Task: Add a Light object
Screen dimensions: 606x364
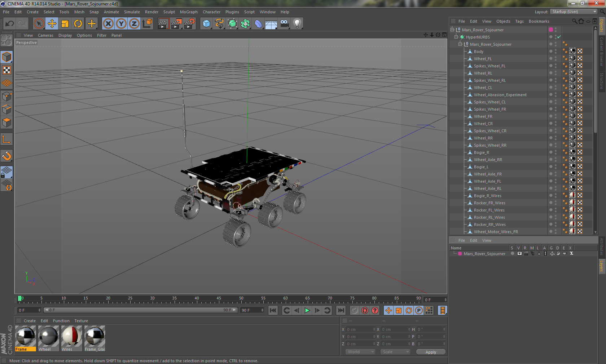Action: click(297, 24)
